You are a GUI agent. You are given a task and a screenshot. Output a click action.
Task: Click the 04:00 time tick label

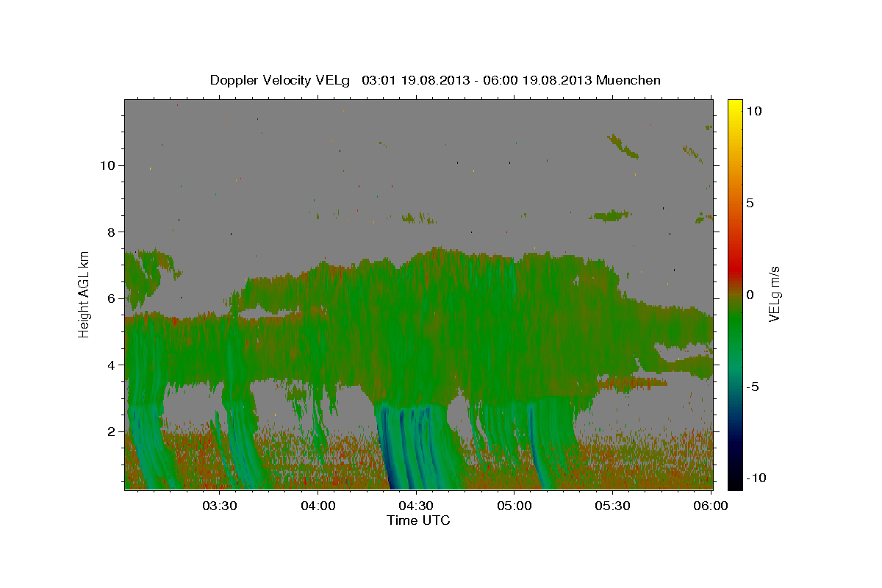318,506
